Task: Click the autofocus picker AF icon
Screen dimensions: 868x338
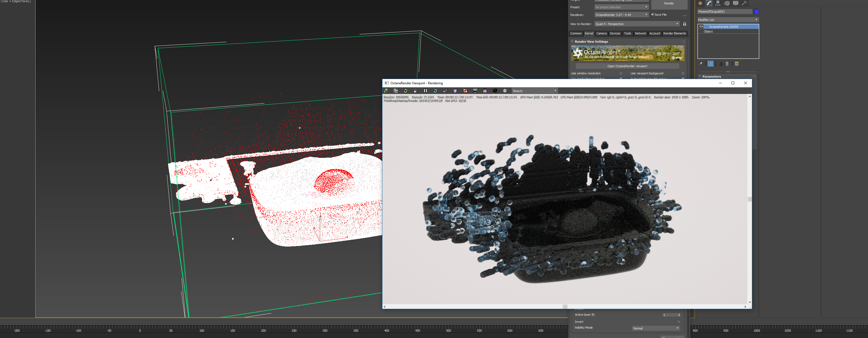Action: (445, 91)
